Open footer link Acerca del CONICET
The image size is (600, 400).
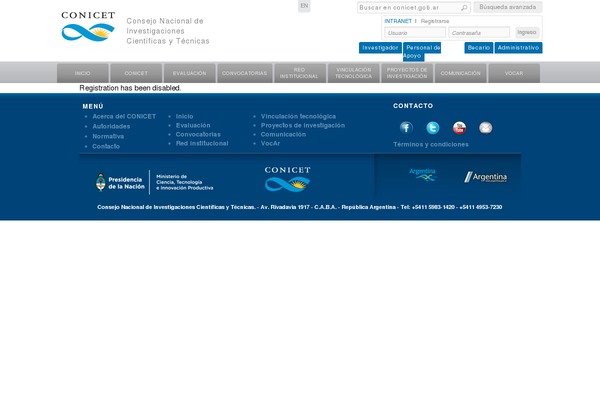pos(124,116)
